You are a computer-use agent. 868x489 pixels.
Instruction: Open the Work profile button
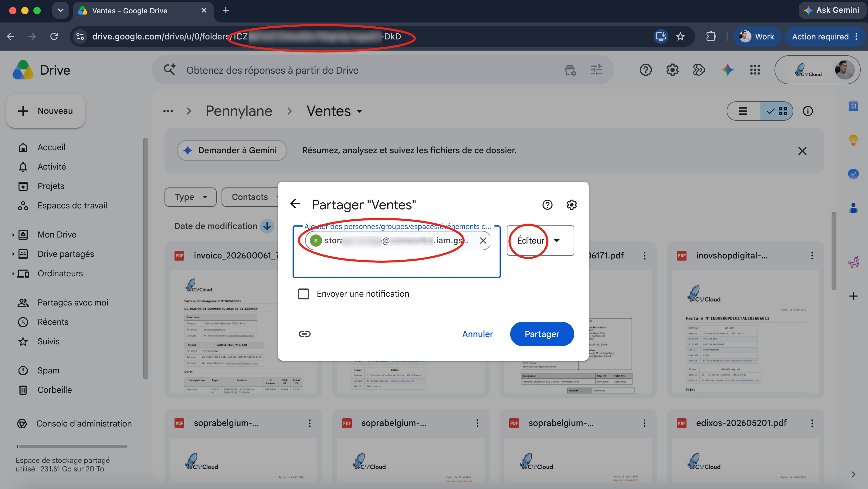757,36
